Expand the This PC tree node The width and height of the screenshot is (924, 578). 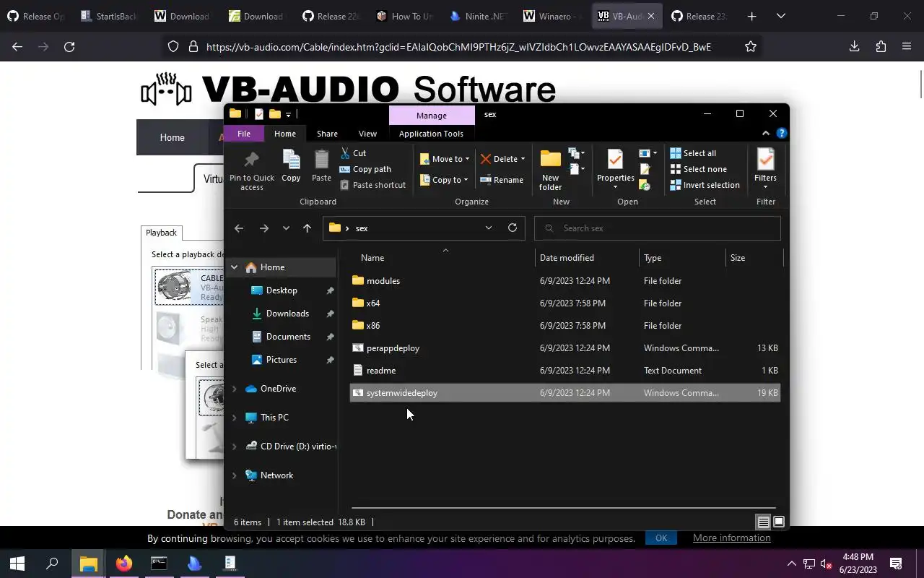(234, 418)
